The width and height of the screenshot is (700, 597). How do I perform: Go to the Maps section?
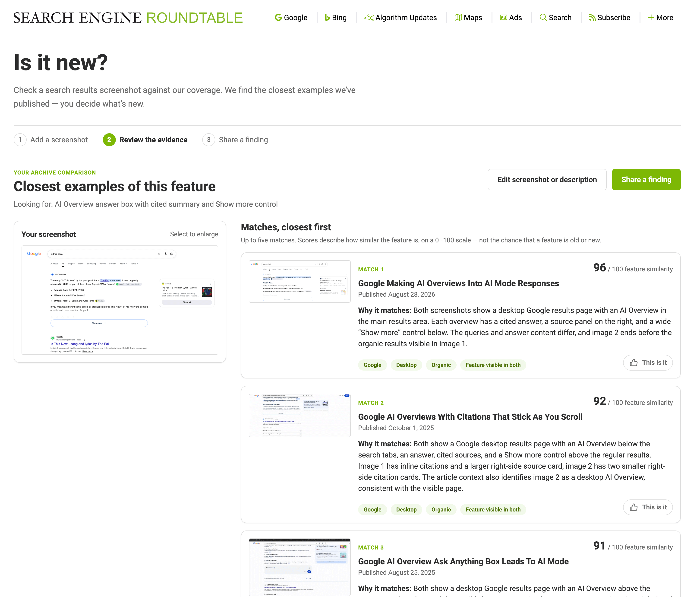click(x=468, y=18)
